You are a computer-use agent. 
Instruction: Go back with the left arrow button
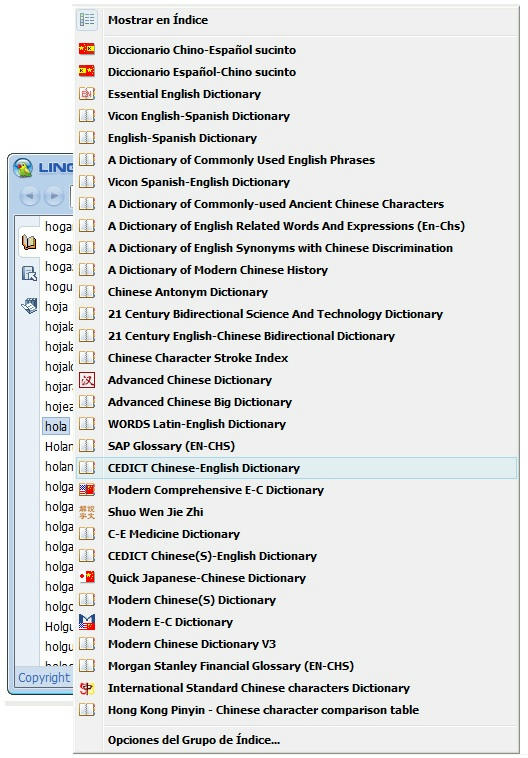[30, 196]
